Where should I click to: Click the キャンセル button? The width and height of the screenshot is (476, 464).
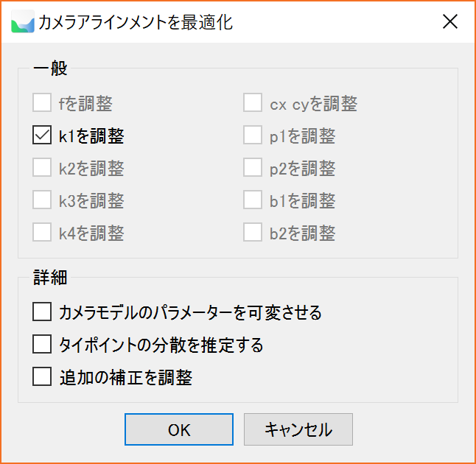point(298,429)
